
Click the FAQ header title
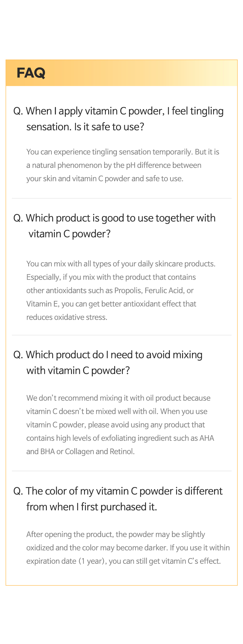31,73
